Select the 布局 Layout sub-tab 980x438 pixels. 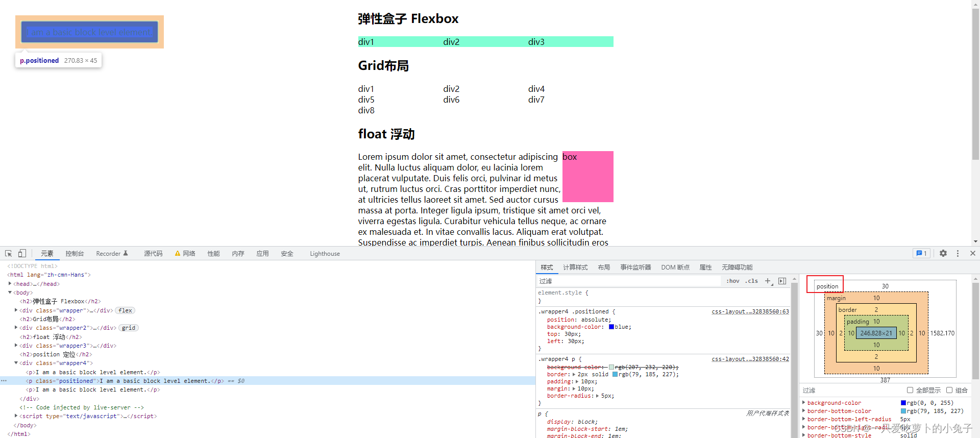[604, 267]
